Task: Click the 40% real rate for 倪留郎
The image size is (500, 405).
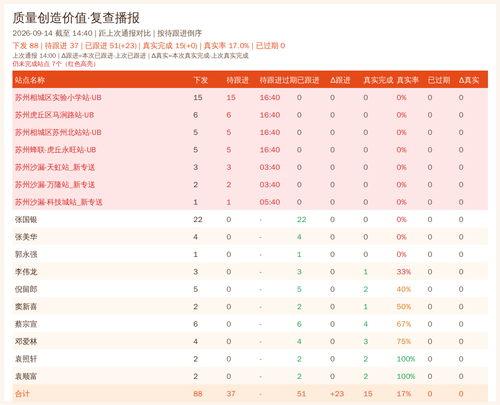Action: (404, 289)
